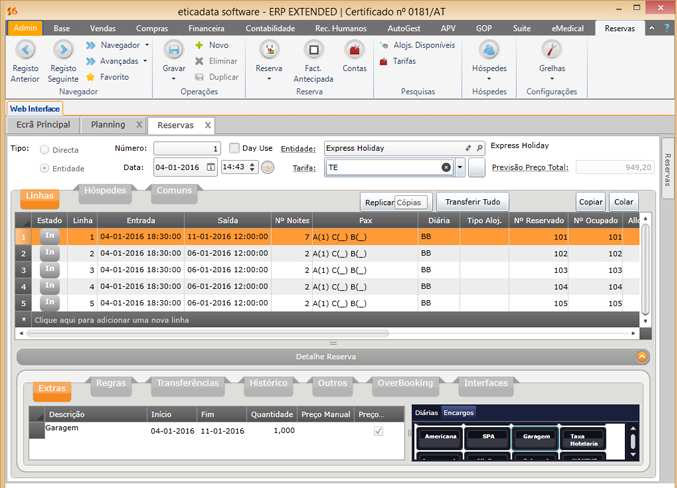Collapse the Detalhe Reserva panel
The image size is (677, 488).
point(642,356)
